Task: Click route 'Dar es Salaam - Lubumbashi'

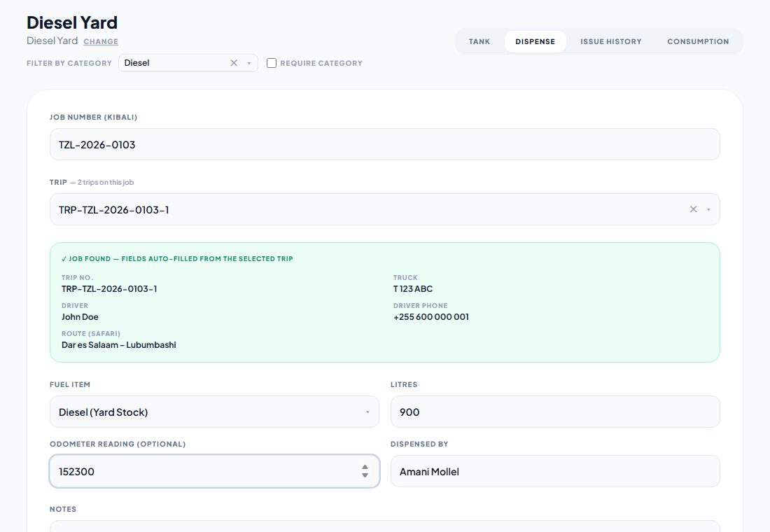Action: click(x=119, y=345)
